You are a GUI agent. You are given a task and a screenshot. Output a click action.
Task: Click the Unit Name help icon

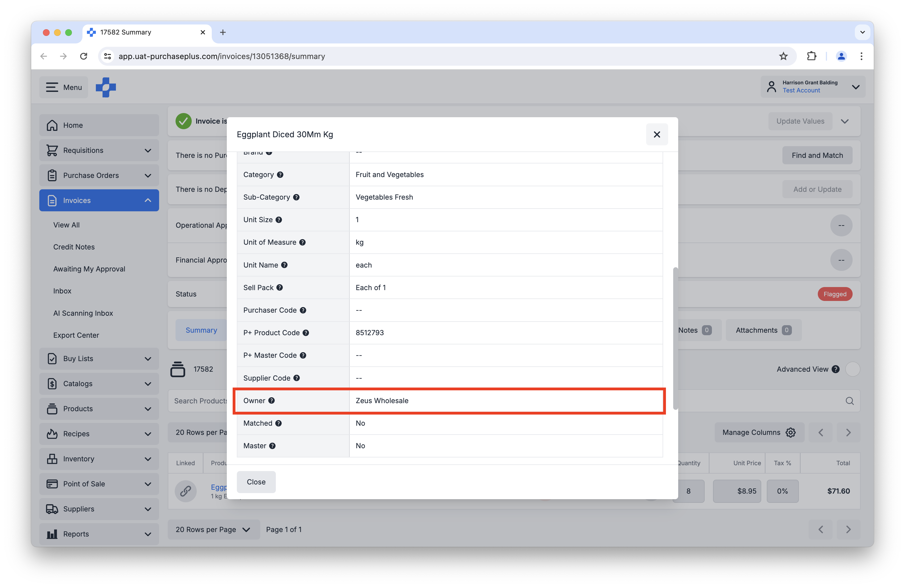click(284, 265)
